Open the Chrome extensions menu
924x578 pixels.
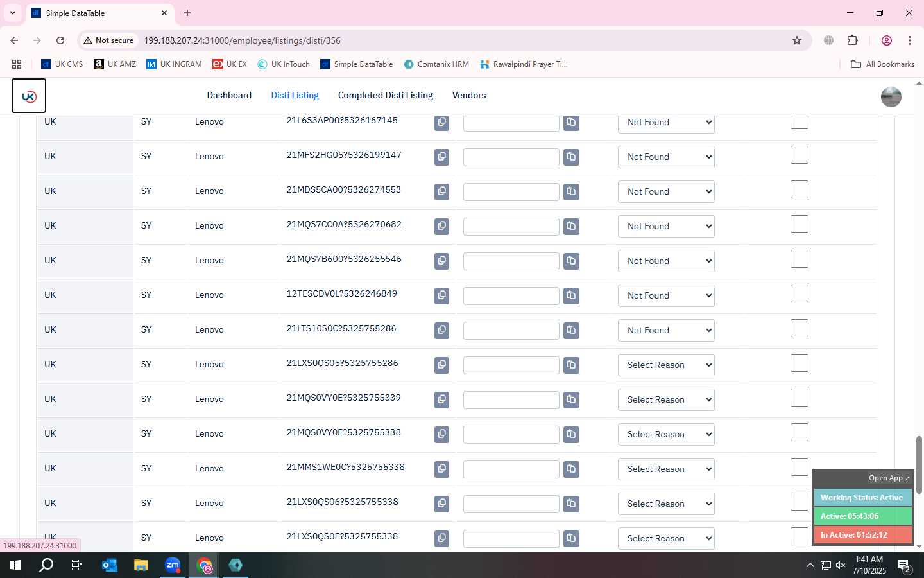852,40
